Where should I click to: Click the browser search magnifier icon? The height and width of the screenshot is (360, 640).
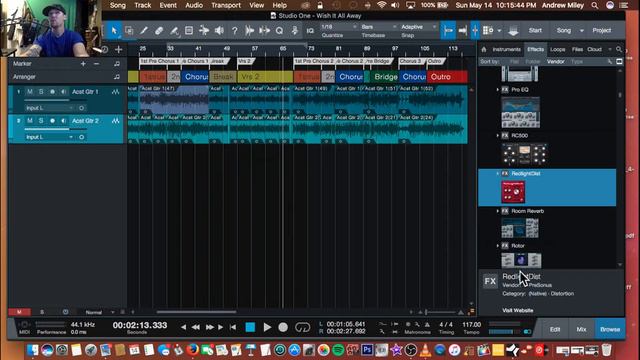(x=619, y=49)
